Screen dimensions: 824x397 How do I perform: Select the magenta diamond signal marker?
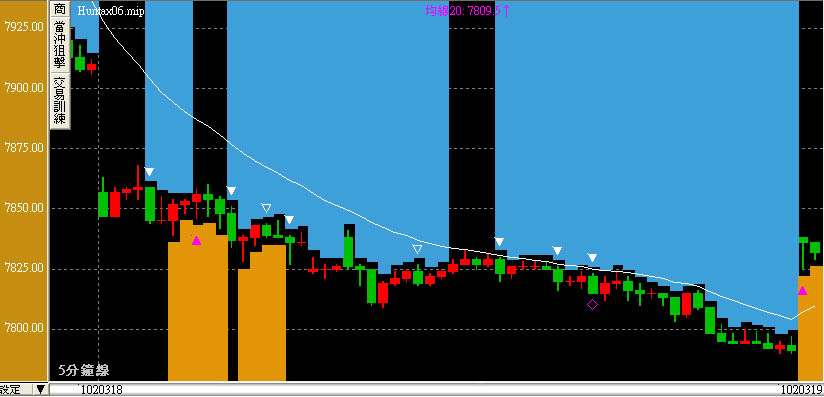pyautogui.click(x=592, y=304)
